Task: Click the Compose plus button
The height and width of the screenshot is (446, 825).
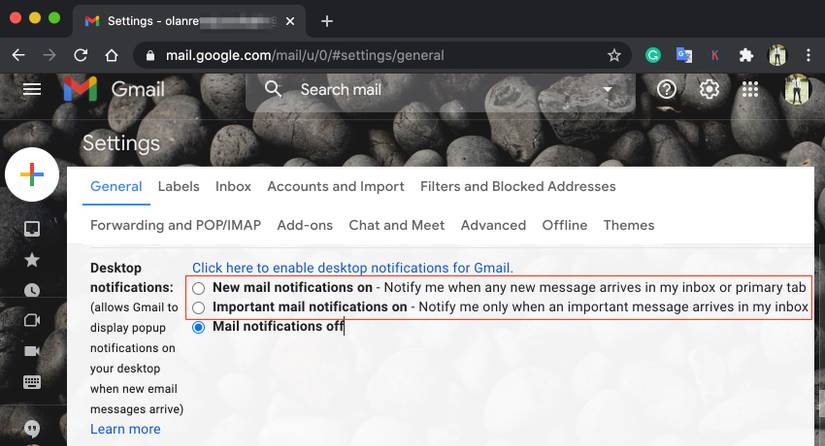Action: [x=32, y=175]
